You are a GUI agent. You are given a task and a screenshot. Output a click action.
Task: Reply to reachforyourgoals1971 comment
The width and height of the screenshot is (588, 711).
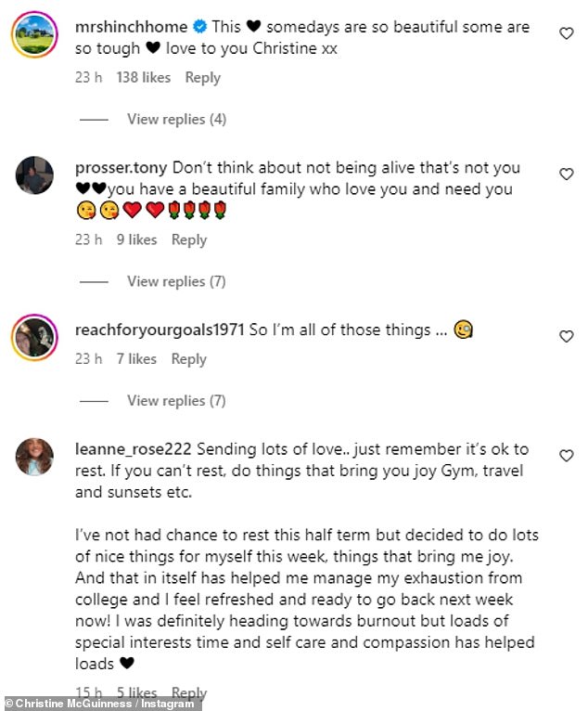(x=189, y=359)
